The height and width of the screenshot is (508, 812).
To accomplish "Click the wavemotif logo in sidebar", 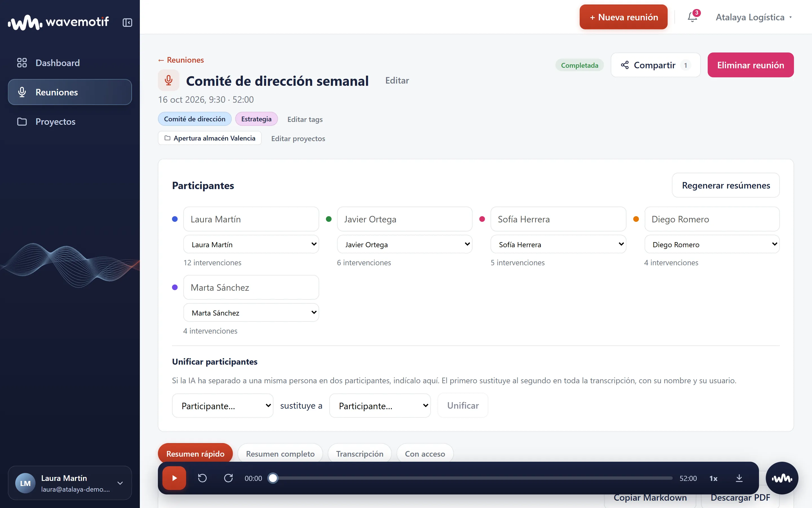I will tap(58, 22).
